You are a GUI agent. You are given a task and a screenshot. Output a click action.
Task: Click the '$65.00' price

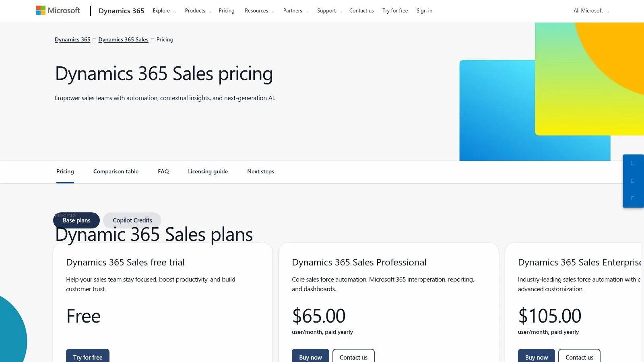[319, 316]
